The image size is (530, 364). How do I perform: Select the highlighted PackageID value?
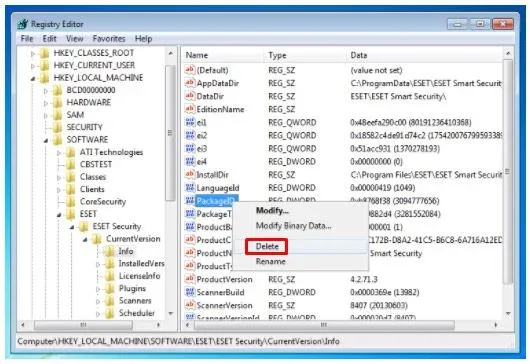(217, 200)
